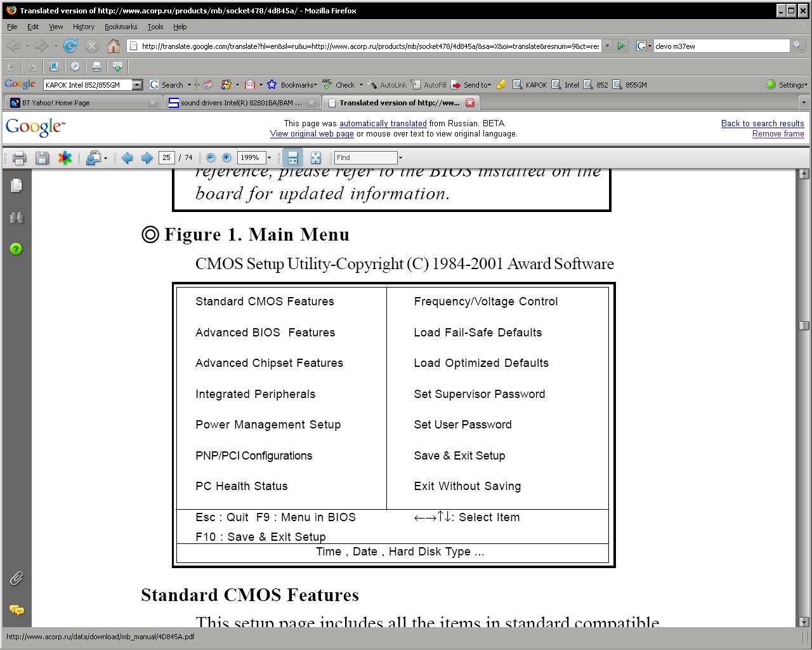This screenshot has width=812, height=650.
Task: Click the 855GM word-find button
Action: 630,84
